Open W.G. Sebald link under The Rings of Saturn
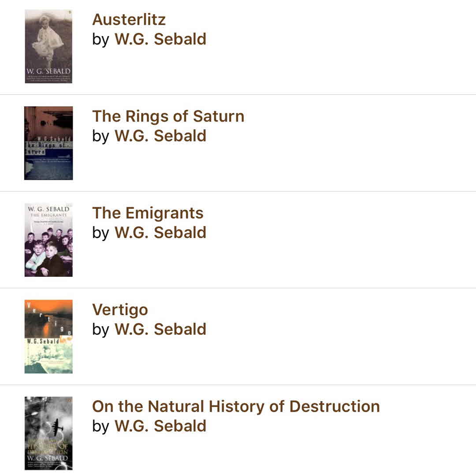This screenshot has width=476, height=476. click(x=160, y=136)
